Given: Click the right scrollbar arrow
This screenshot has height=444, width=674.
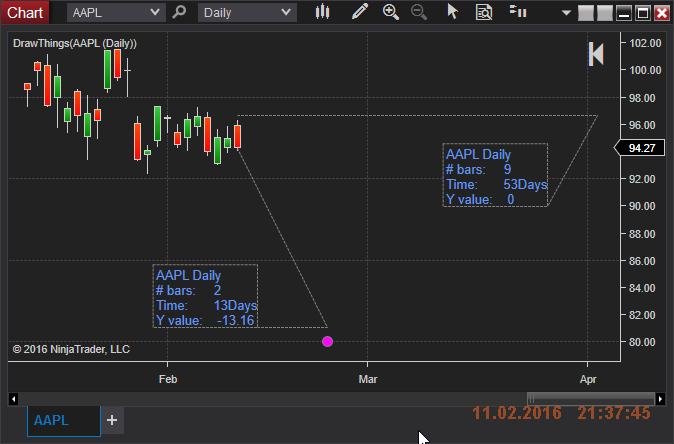Looking at the screenshot, I should tap(660, 399).
